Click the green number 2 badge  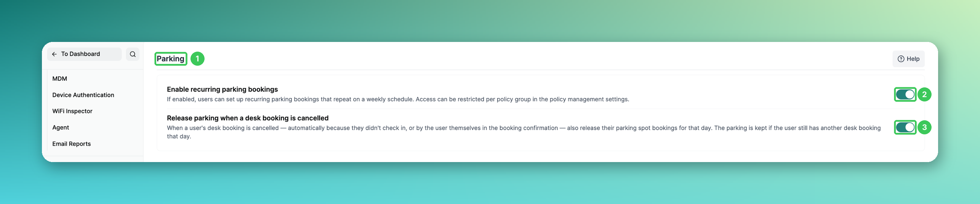click(924, 95)
